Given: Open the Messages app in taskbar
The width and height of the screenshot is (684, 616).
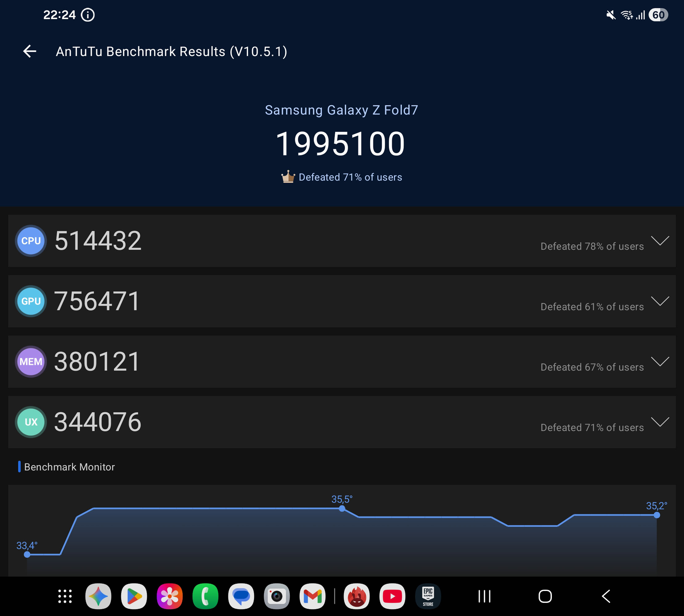Looking at the screenshot, I should coord(241,596).
